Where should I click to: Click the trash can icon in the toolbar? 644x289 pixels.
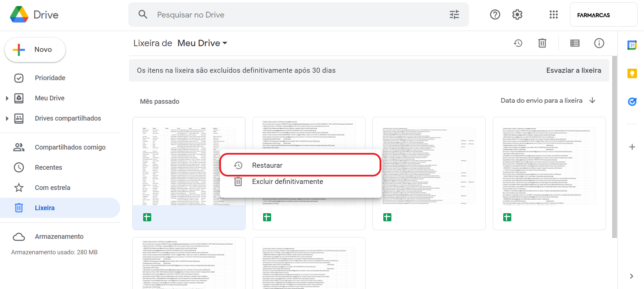[x=542, y=43]
